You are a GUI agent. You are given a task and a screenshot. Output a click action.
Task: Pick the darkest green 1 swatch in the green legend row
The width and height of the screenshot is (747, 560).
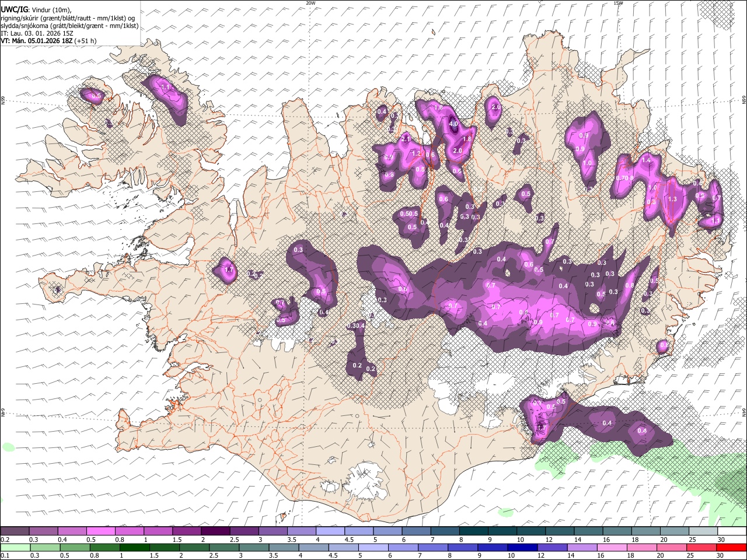134,547
